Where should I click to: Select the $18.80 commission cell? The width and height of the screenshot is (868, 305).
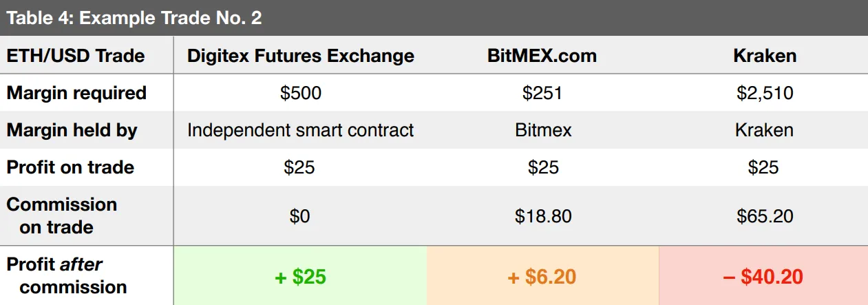point(543,216)
